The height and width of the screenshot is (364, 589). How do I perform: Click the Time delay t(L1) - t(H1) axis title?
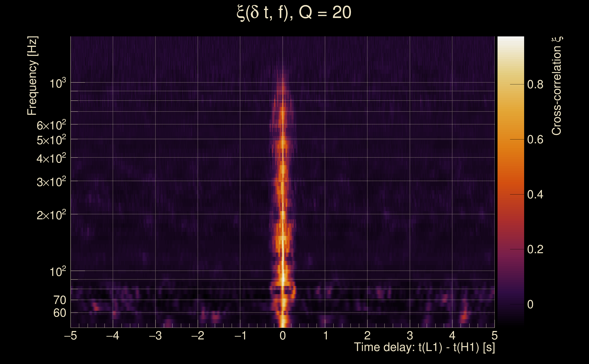click(424, 347)
